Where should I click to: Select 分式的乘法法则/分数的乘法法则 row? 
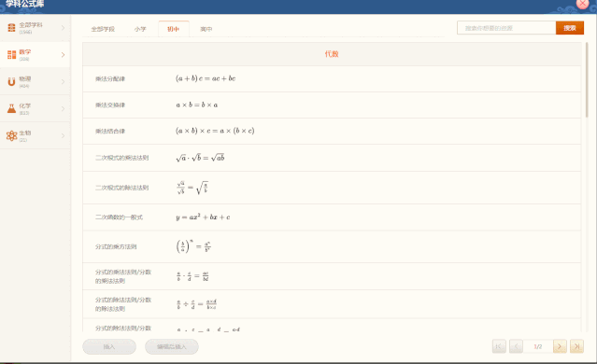(332, 276)
